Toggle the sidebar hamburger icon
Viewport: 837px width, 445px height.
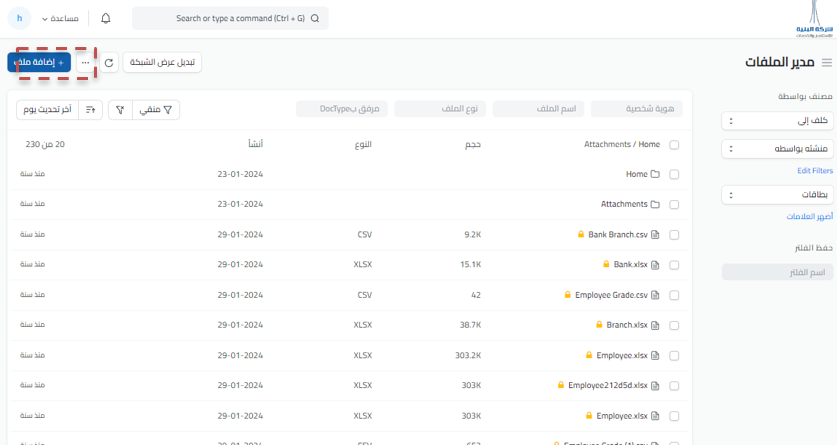(827, 62)
